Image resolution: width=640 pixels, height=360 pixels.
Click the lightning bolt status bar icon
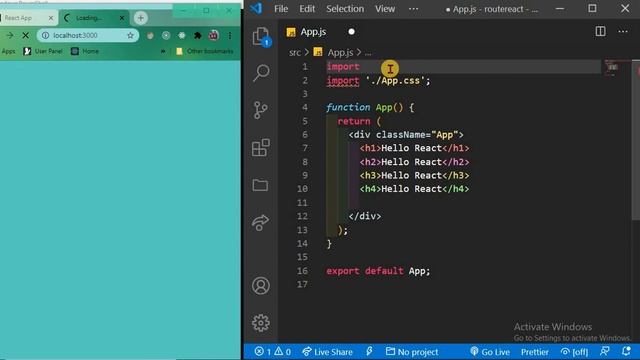[369, 351]
